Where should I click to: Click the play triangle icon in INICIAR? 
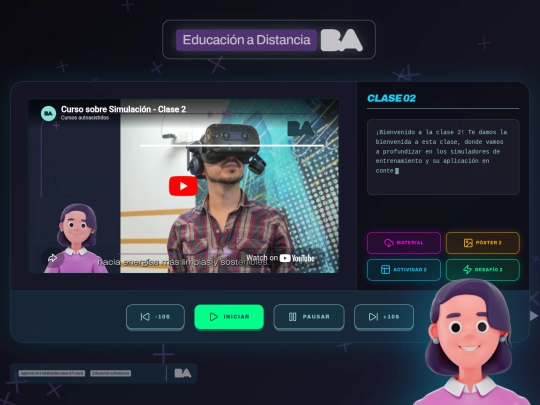[x=214, y=317]
